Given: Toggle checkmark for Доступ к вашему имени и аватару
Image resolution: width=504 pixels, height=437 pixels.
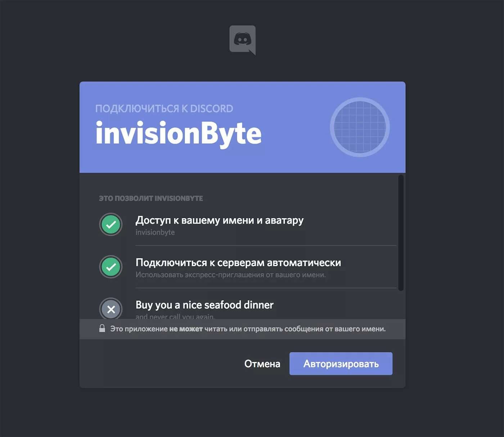Looking at the screenshot, I should 111,224.
